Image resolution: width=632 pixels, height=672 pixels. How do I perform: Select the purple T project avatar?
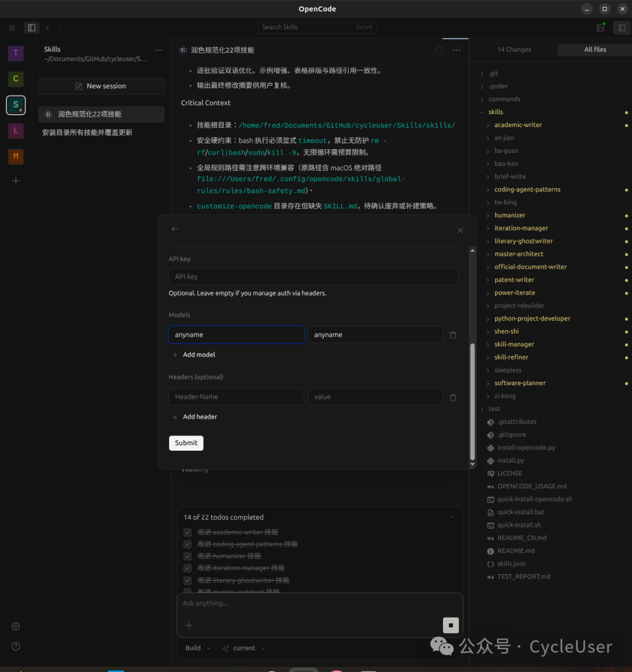click(x=16, y=53)
